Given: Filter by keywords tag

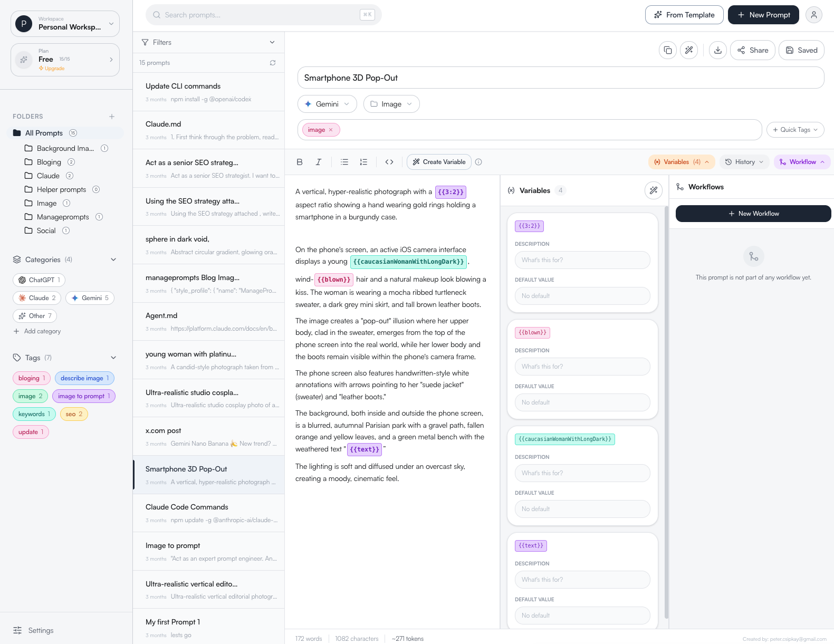Looking at the screenshot, I should (x=34, y=414).
